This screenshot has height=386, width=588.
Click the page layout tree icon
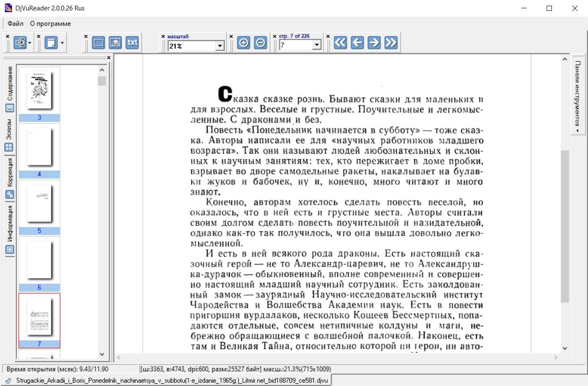(x=20, y=43)
